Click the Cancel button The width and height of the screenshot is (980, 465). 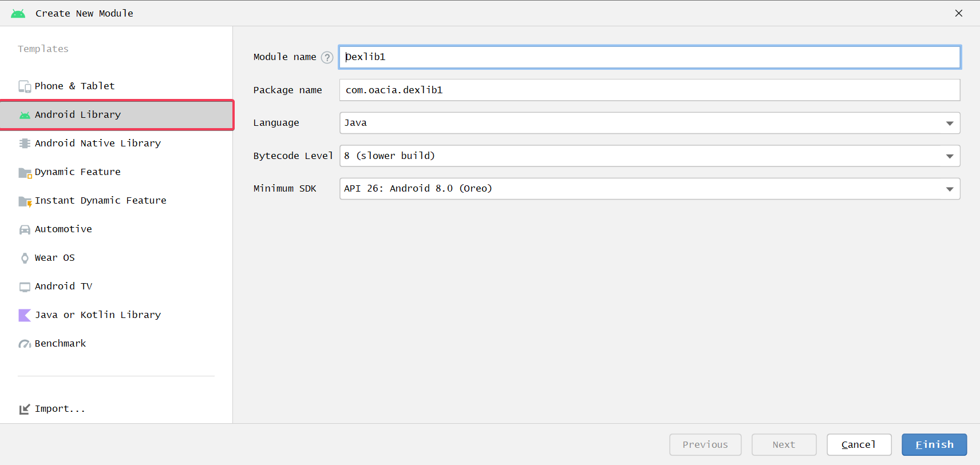(859, 444)
